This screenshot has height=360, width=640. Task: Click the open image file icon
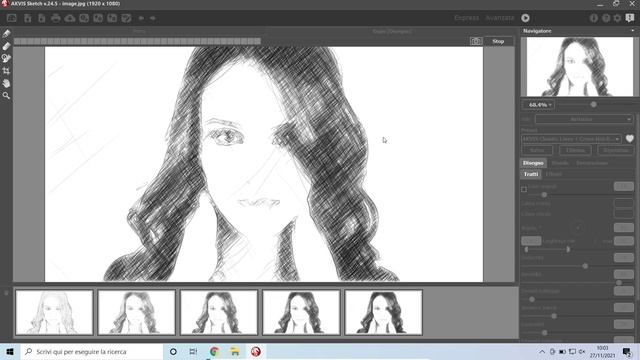point(28,18)
